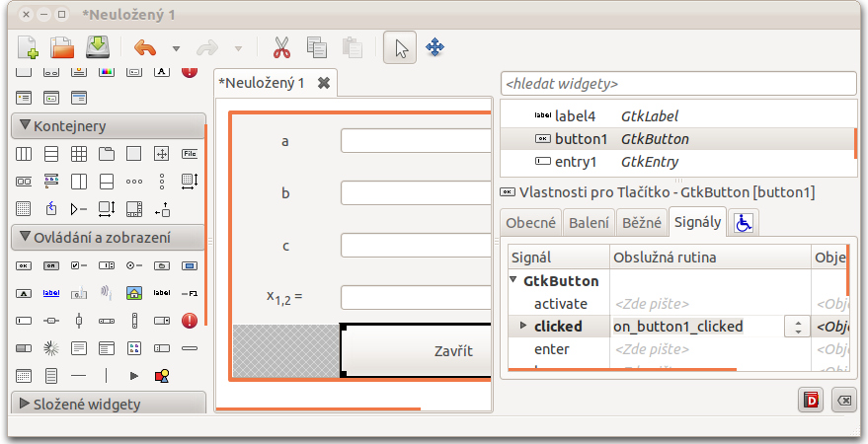
Task: Select the Zavřít button in the design
Action: (415, 350)
